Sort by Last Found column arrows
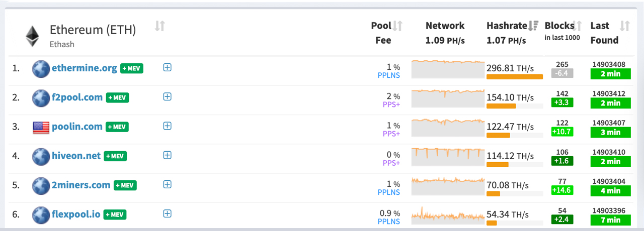Viewport: 644px width, 231px height. [x=625, y=26]
